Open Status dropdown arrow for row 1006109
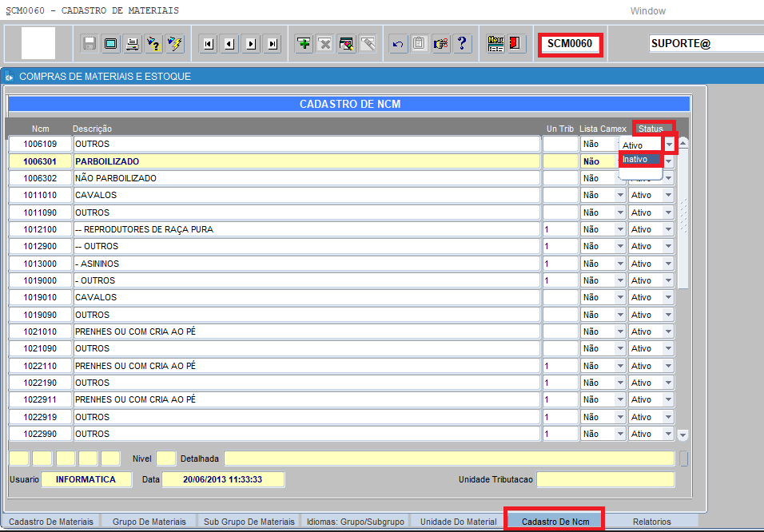Viewport: 764px width, 532px height. click(x=669, y=145)
